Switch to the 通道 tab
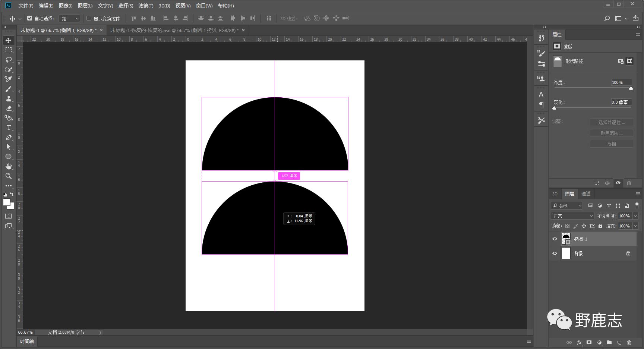 (x=586, y=194)
